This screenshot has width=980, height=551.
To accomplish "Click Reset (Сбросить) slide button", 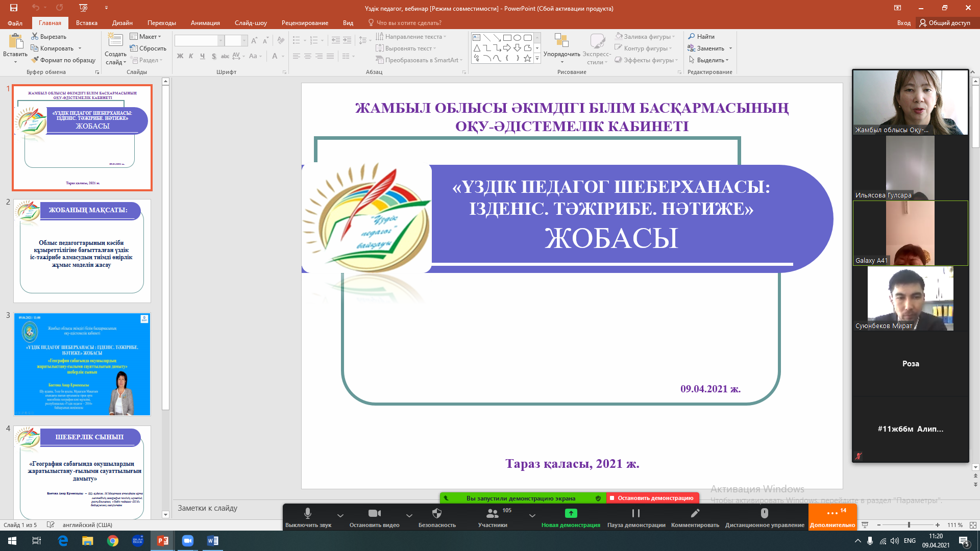I will [x=148, y=48].
